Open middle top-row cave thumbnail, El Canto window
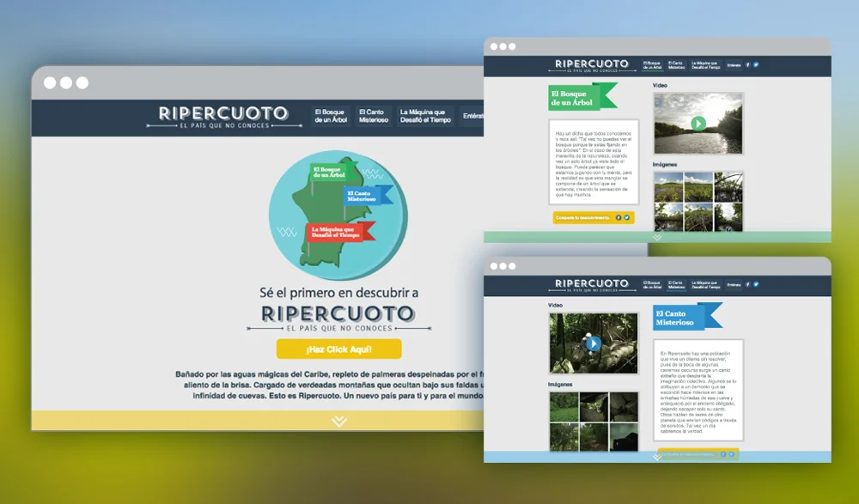This screenshot has height=504, width=859. (x=594, y=407)
